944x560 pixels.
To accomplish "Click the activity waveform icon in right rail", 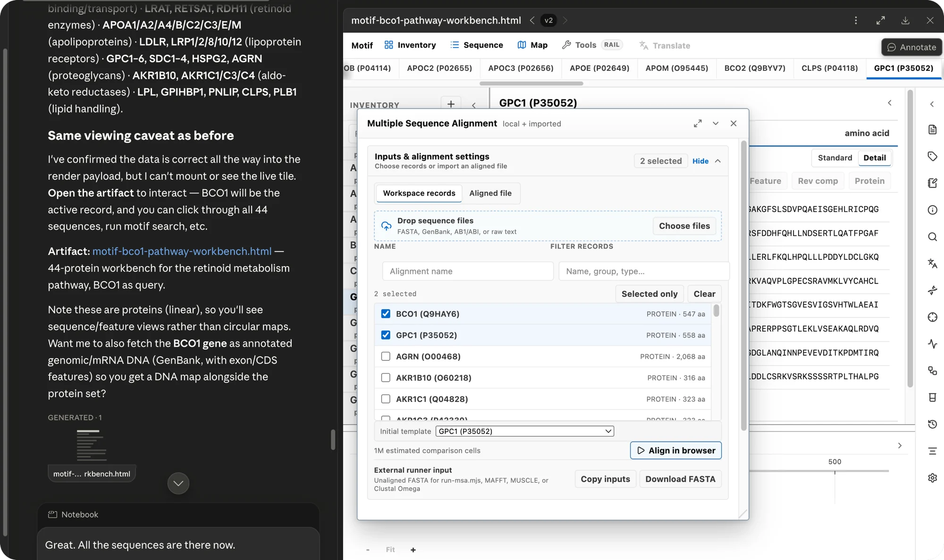I will [932, 344].
